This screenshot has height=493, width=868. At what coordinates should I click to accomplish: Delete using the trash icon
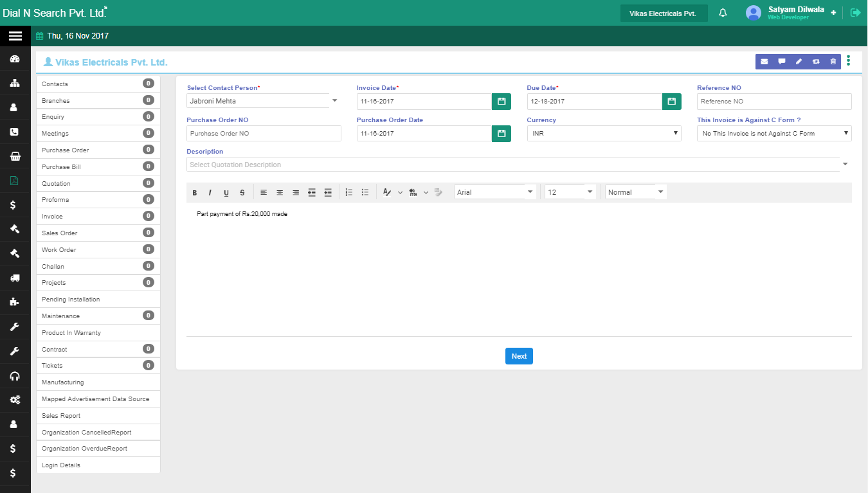pos(833,62)
